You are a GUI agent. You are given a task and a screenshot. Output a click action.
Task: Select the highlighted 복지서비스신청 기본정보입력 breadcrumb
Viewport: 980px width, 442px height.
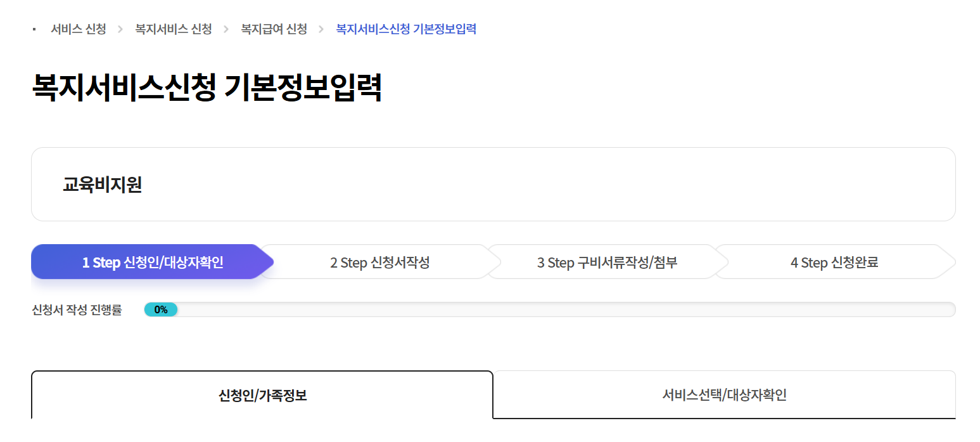[x=405, y=29]
